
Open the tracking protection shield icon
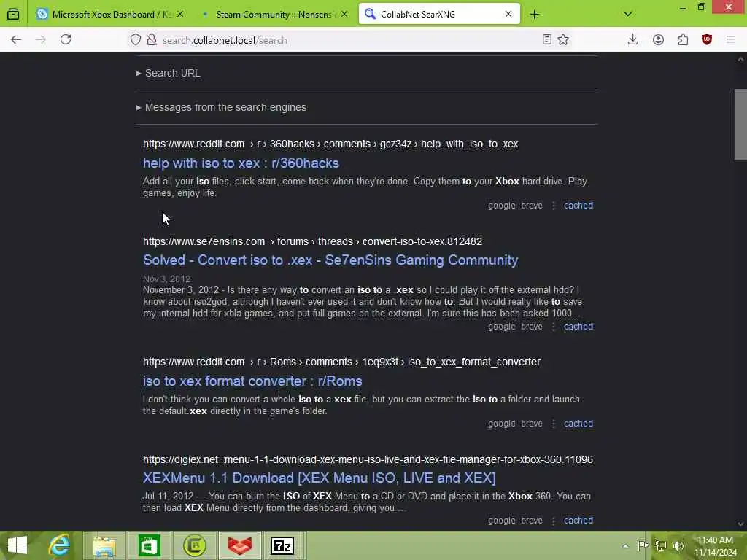coord(136,40)
